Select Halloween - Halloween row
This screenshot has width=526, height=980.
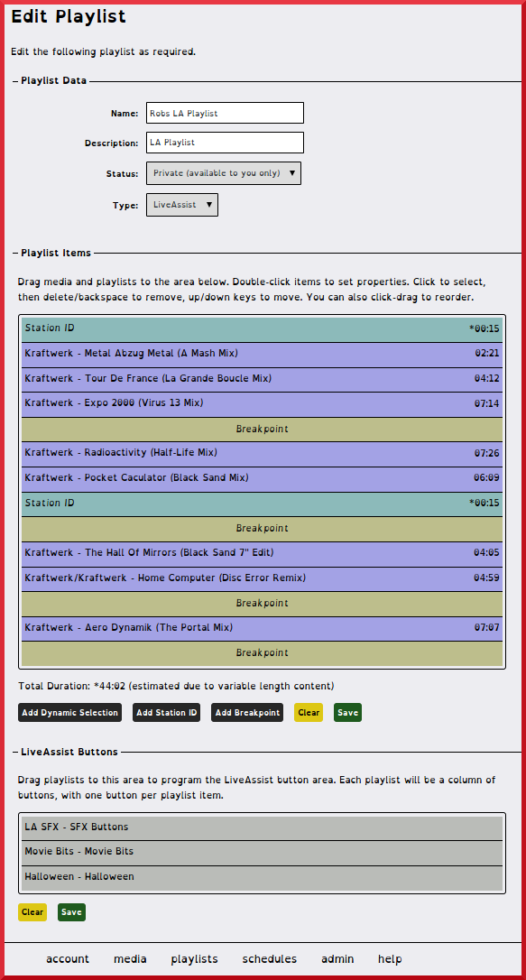click(x=263, y=878)
